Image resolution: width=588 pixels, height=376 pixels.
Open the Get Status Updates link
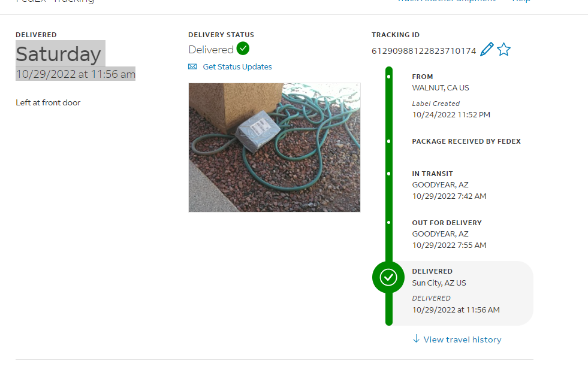point(237,66)
